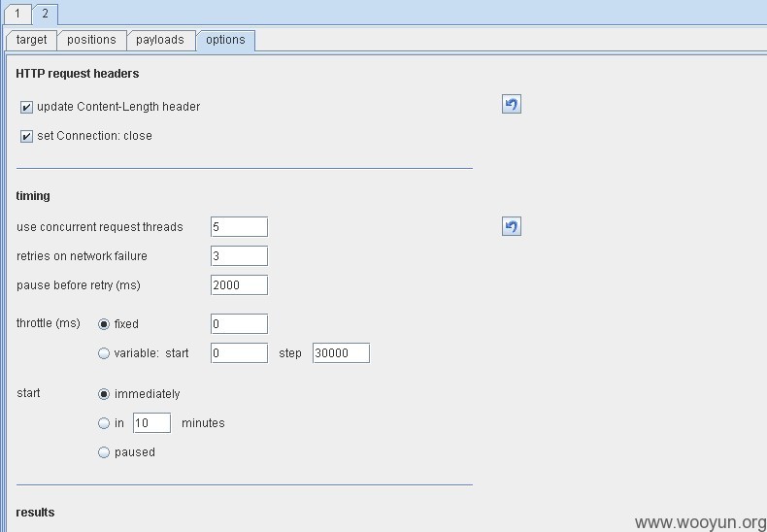Open the target tab

31,40
